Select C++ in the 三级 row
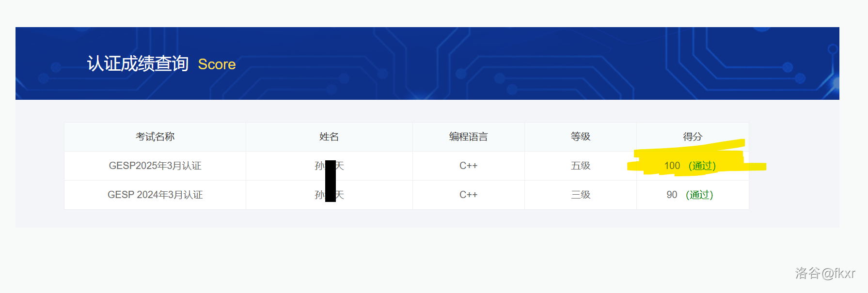This screenshot has height=293, width=868. click(468, 195)
